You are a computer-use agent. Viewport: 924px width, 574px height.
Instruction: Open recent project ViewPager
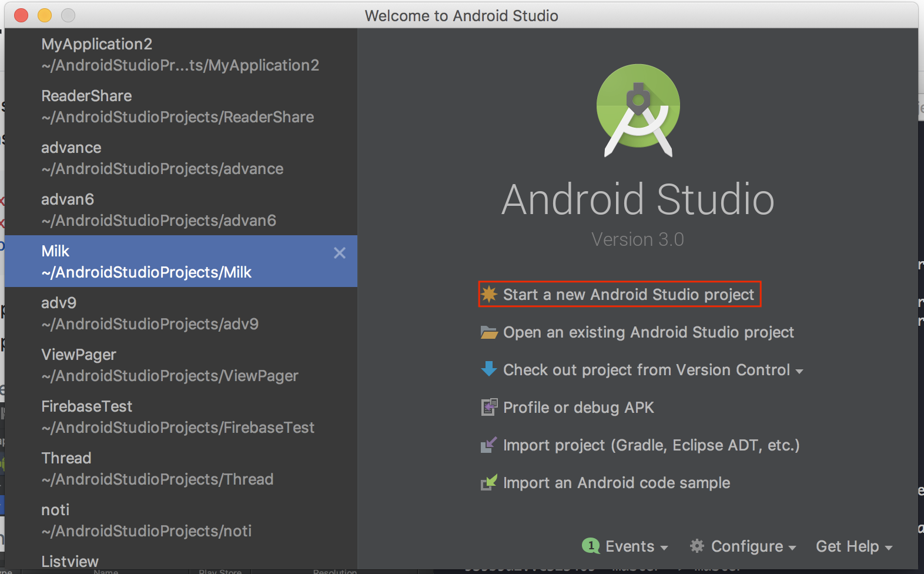(x=181, y=365)
